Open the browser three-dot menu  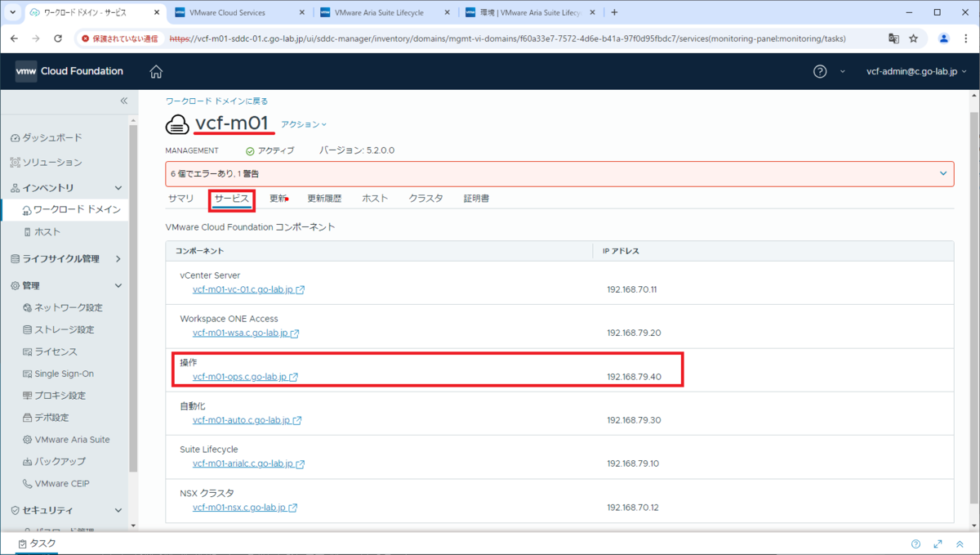pos(966,38)
